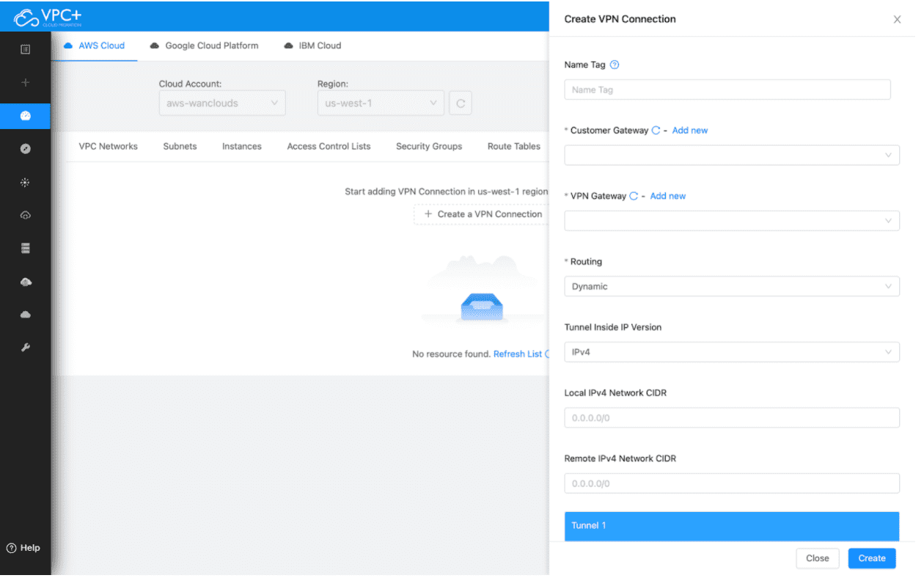
Task: Expand the Tunnel 1 section header
Action: (x=732, y=526)
